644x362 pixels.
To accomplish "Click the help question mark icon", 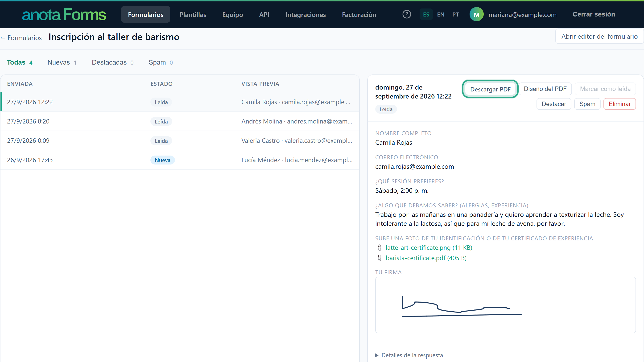I will point(407,14).
